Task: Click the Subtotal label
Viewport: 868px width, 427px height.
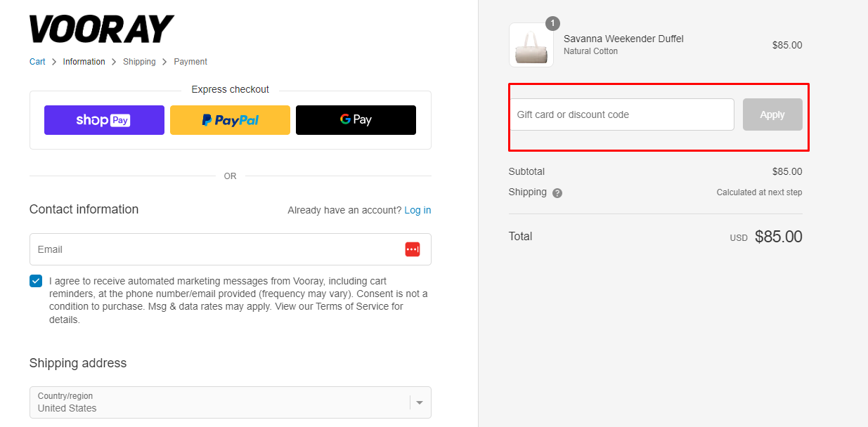Action: [526, 171]
